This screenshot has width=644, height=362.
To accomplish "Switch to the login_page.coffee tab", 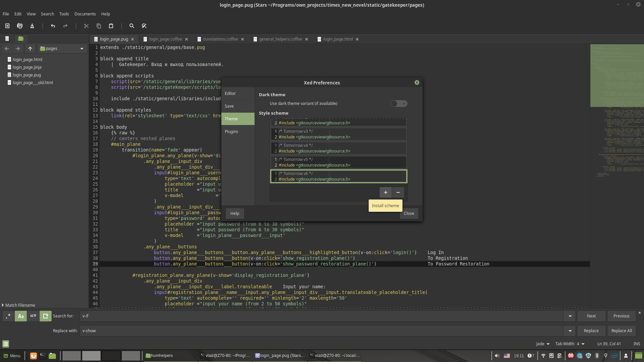I will tap(165, 39).
